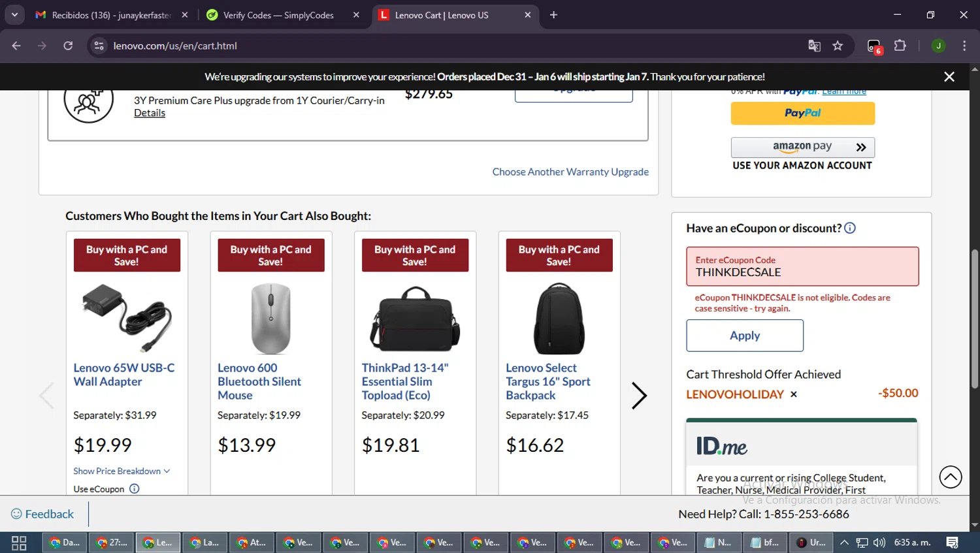
Task: Open Lenovo Select Targus Sport Backpack link
Action: tap(548, 381)
